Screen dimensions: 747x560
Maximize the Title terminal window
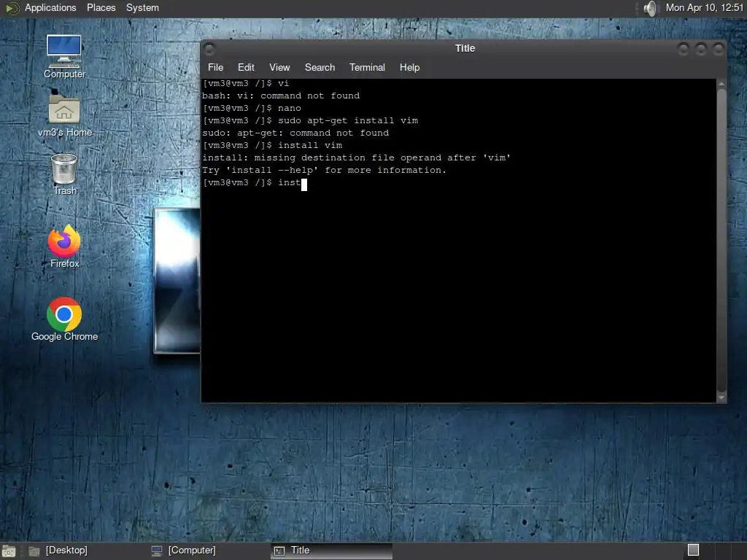(701, 49)
